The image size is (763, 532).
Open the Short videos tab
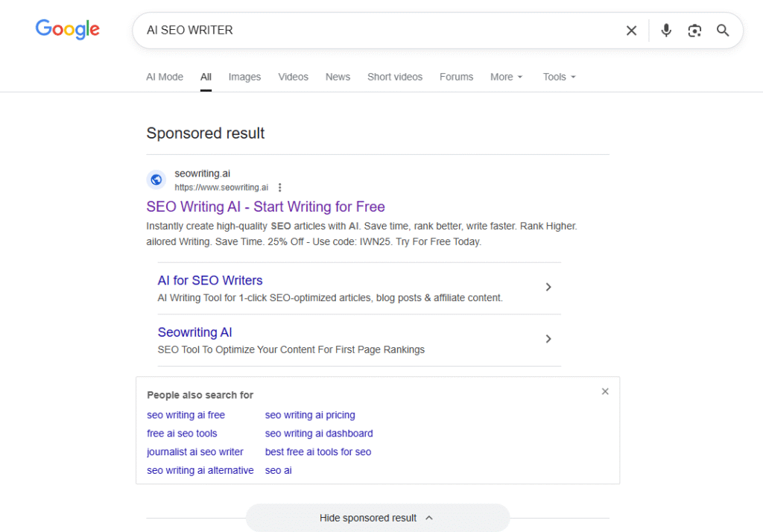coord(395,77)
